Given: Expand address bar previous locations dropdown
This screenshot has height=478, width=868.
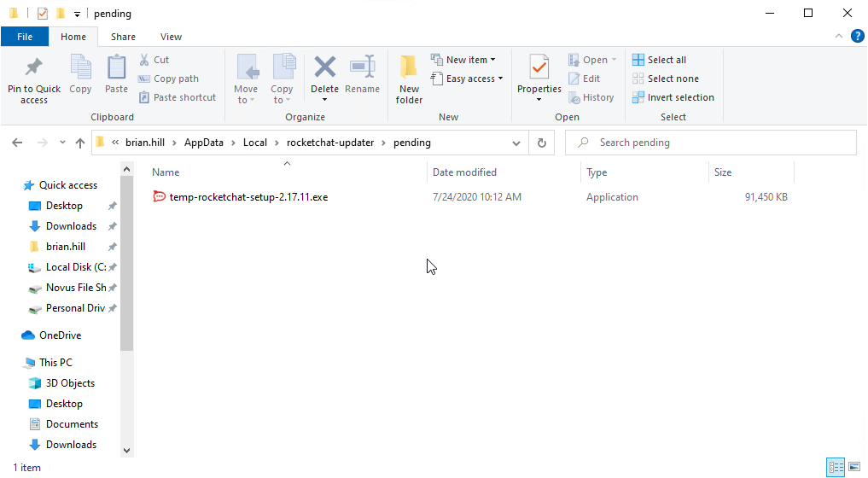Looking at the screenshot, I should 516,143.
